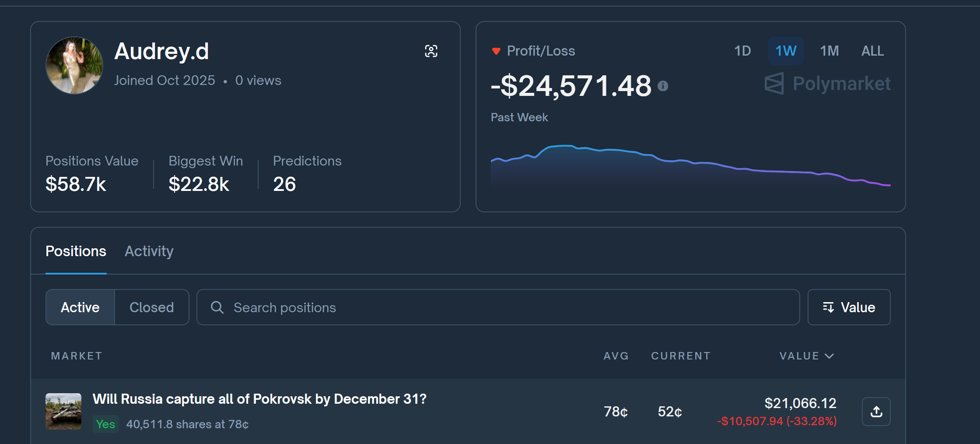Screen dimensions: 980x444
Task: Click the -$24,571.48 profit/loss amount
Action: coord(571,86)
